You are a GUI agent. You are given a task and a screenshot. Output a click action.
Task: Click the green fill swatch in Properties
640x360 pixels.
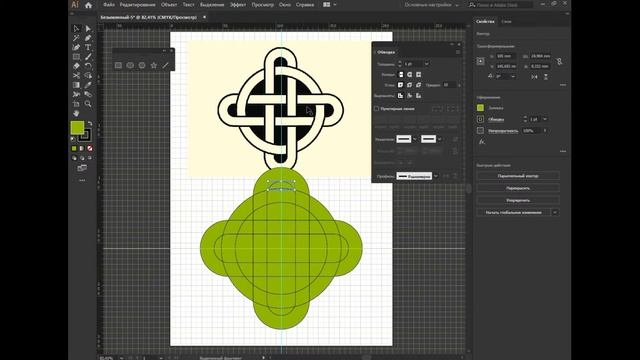(480, 108)
